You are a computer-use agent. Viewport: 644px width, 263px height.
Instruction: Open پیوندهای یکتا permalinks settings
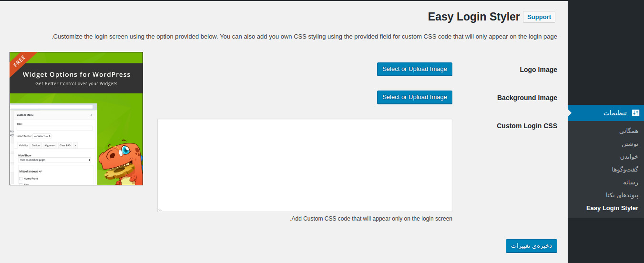(622, 195)
